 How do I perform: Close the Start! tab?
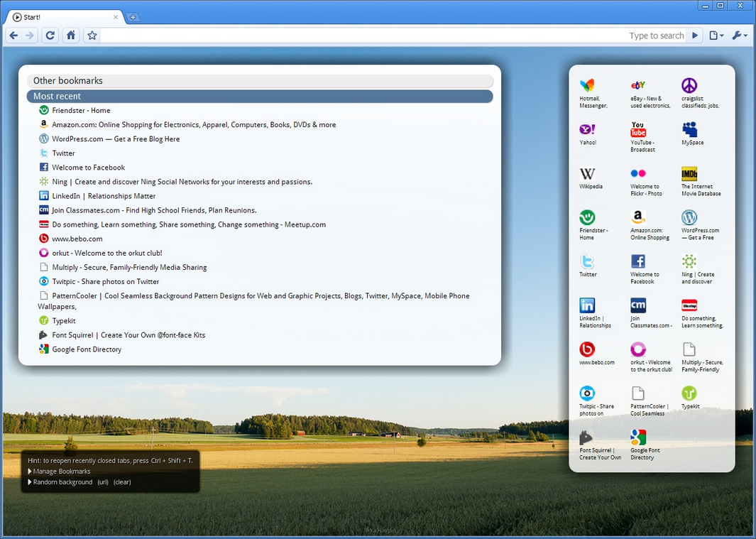click(116, 17)
